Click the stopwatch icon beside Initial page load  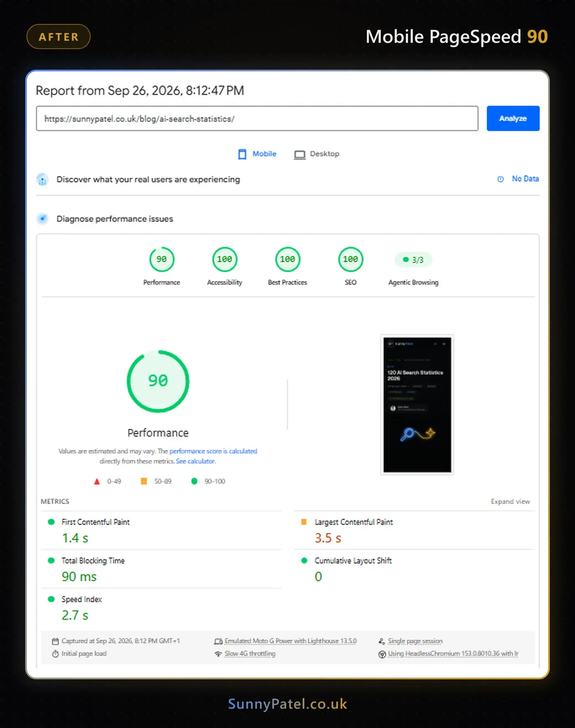[x=55, y=654]
